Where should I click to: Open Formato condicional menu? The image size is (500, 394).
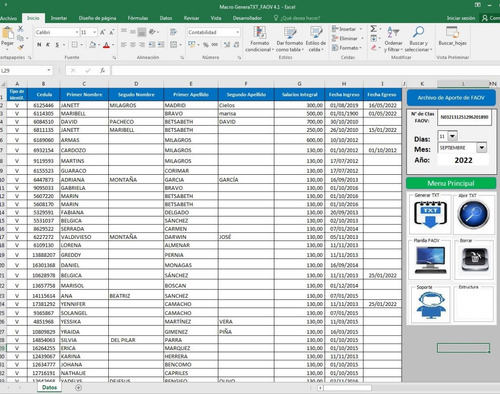(x=259, y=39)
